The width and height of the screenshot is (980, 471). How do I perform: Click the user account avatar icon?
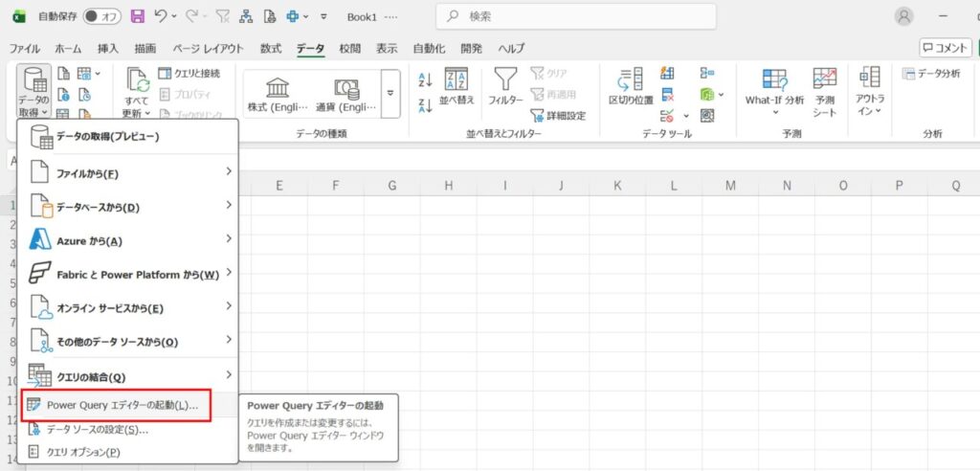(x=903, y=17)
